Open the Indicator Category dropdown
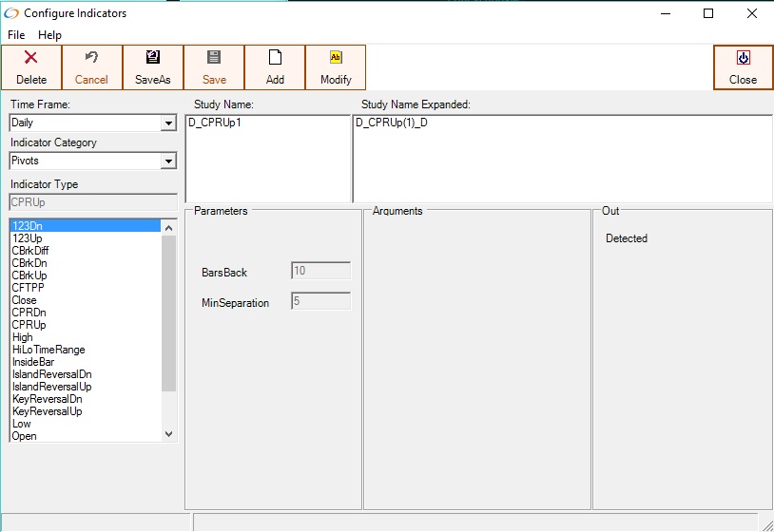 coord(168,161)
